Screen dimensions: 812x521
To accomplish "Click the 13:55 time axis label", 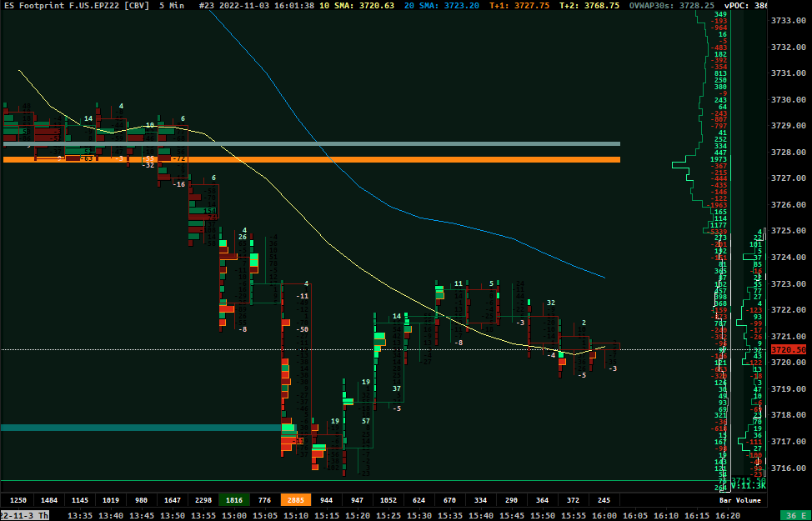I will (x=203, y=515).
